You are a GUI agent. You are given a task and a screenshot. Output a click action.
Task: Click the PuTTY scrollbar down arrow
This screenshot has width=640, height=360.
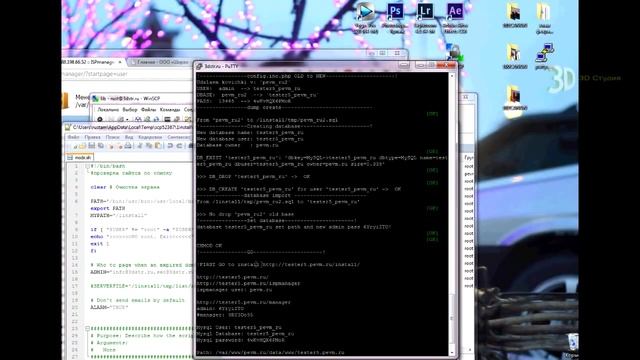(x=452, y=352)
